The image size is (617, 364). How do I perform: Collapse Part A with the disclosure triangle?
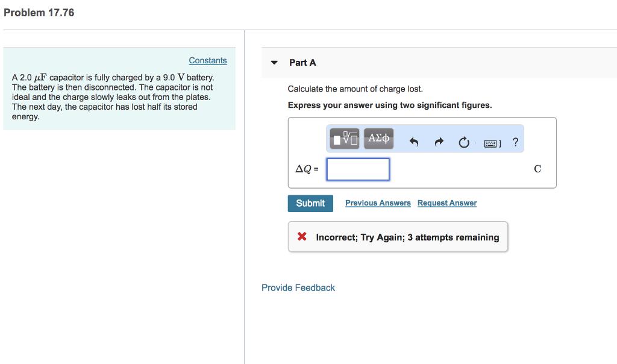pos(274,63)
